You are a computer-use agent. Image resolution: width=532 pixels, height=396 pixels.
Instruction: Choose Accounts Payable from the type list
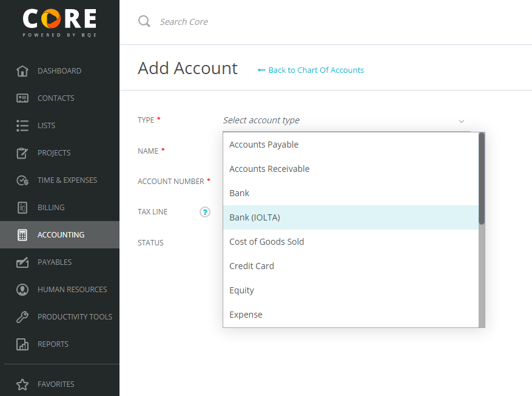pos(351,145)
